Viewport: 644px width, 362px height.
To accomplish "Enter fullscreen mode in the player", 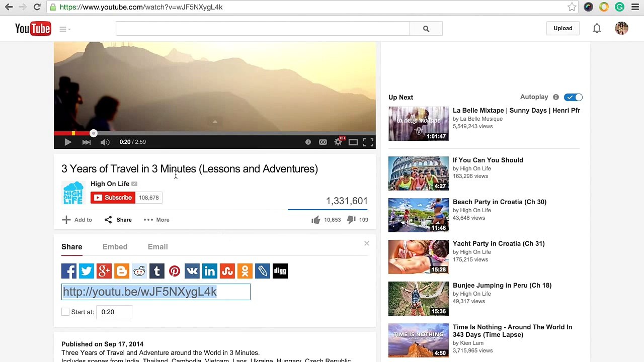I will tap(368, 142).
